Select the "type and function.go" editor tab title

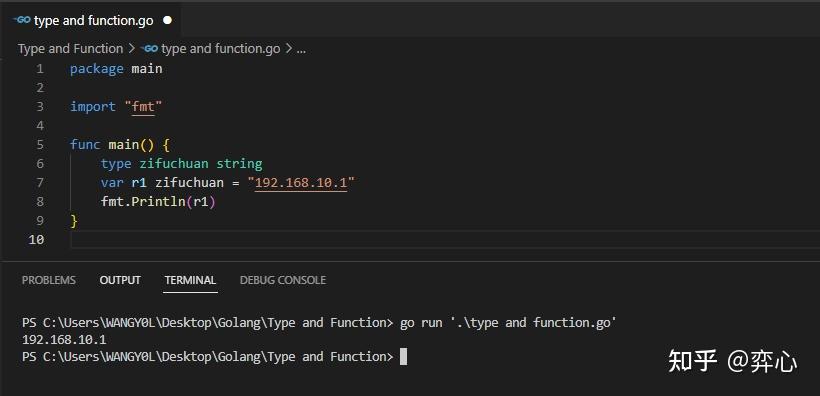(x=94, y=20)
